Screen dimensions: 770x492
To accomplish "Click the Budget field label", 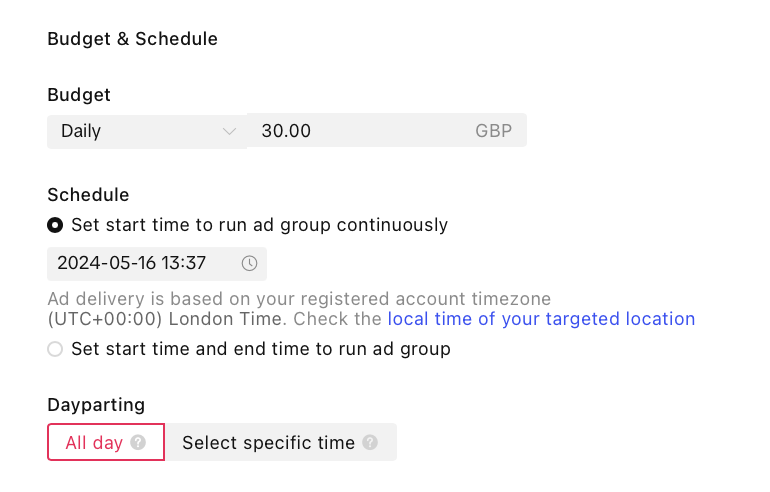I will [x=79, y=95].
